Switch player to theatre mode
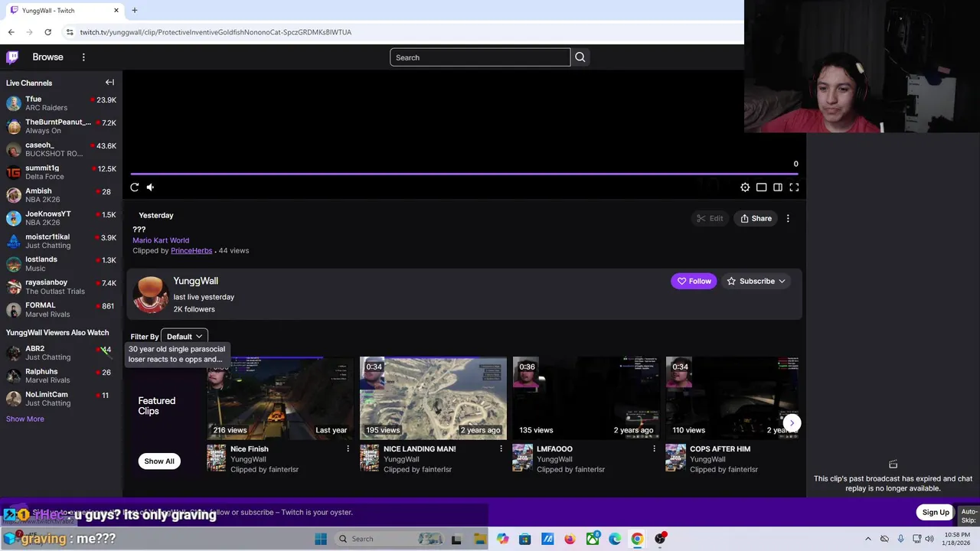 click(x=761, y=187)
